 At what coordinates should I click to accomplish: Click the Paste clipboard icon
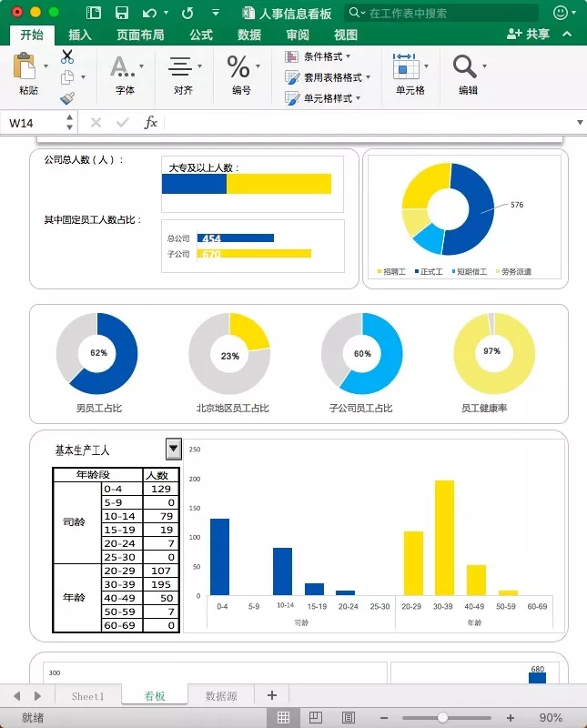pos(25,66)
